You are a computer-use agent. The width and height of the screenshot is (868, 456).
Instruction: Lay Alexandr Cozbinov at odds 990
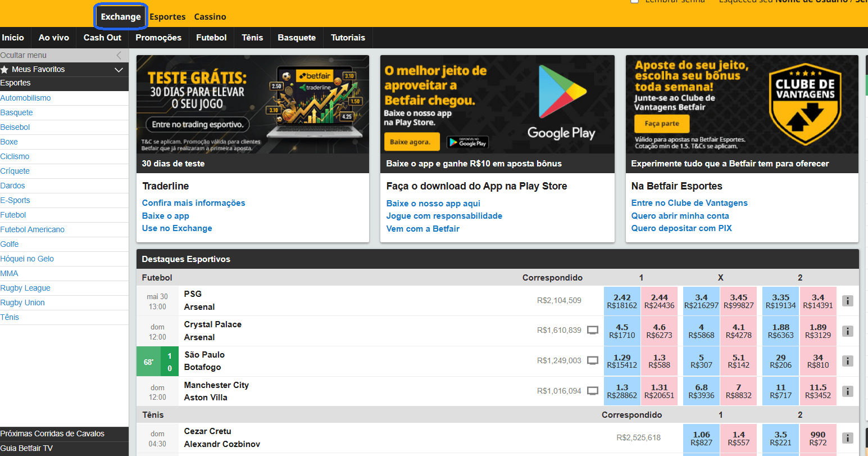point(818,438)
